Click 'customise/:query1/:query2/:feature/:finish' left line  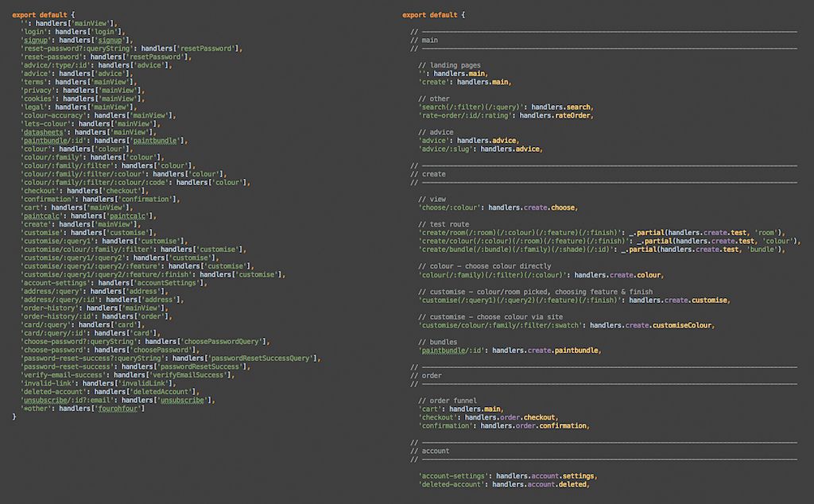153,274
